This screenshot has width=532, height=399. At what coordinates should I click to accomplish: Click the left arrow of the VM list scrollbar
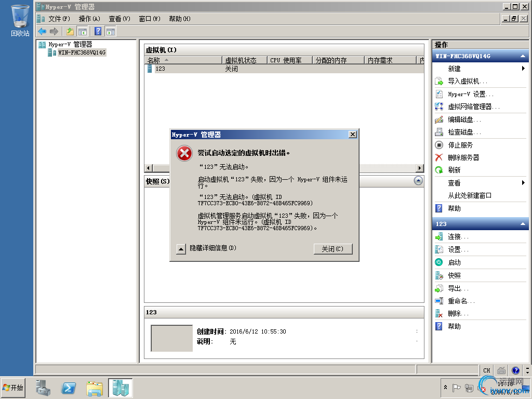pos(149,168)
